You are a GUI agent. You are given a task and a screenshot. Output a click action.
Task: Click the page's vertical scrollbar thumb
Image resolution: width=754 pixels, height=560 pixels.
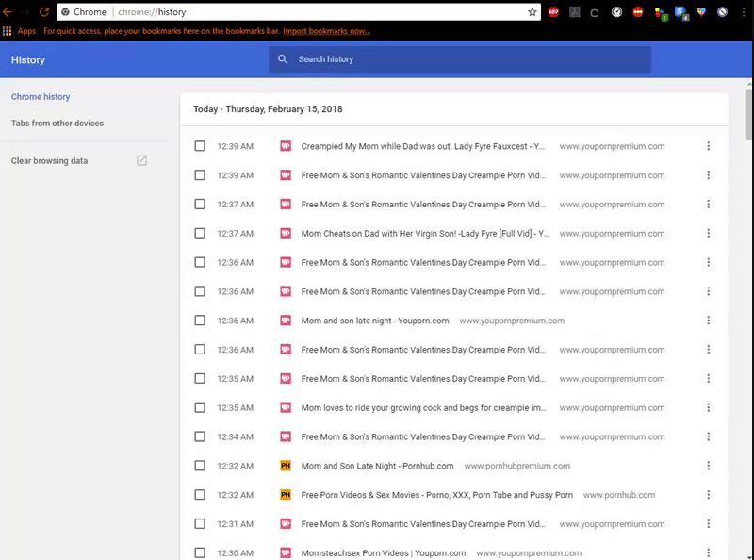(x=748, y=114)
